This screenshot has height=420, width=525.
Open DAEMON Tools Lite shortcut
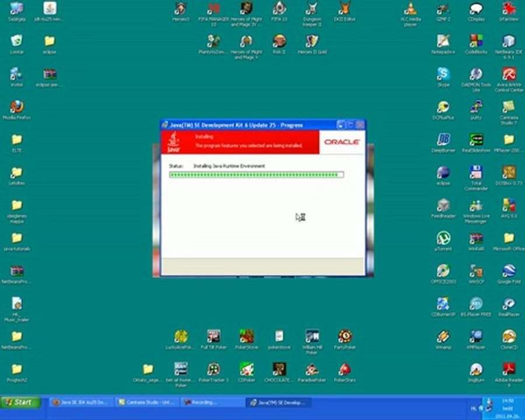pyautogui.click(x=476, y=80)
